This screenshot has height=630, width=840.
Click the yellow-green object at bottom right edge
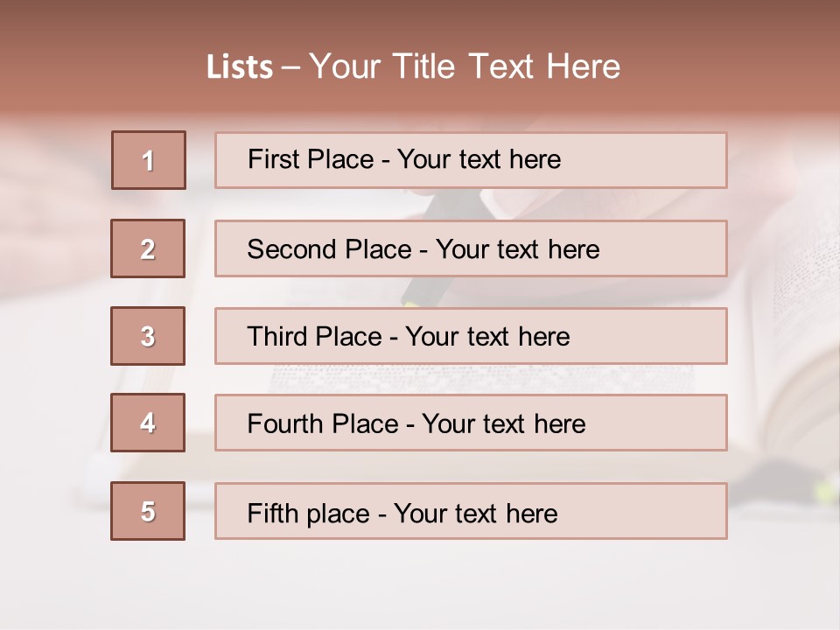click(x=823, y=493)
